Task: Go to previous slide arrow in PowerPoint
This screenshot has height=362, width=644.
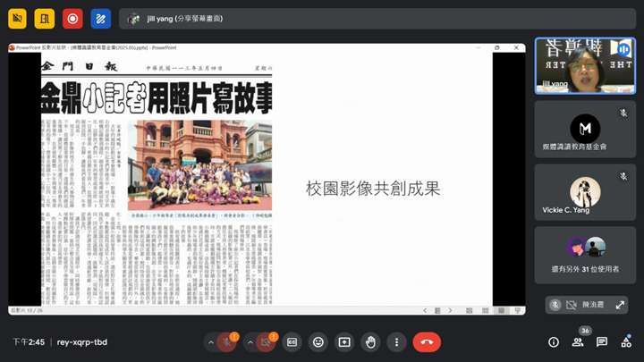Action: [425, 311]
